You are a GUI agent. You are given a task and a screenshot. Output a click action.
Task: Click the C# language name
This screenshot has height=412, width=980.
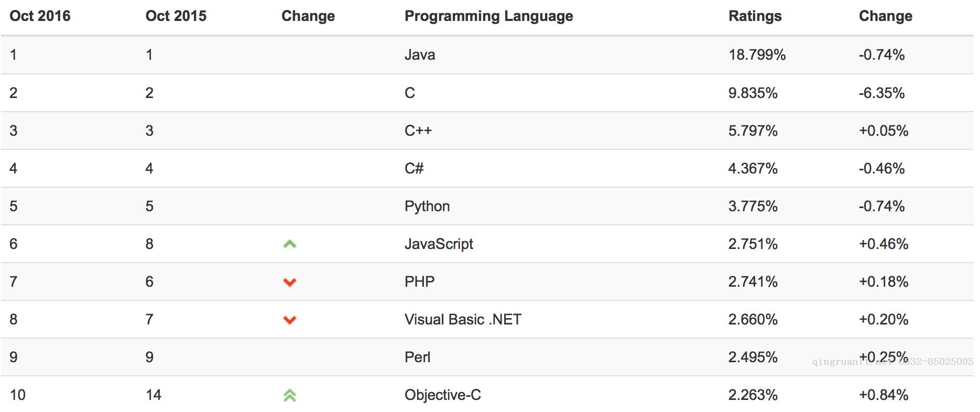(x=414, y=168)
